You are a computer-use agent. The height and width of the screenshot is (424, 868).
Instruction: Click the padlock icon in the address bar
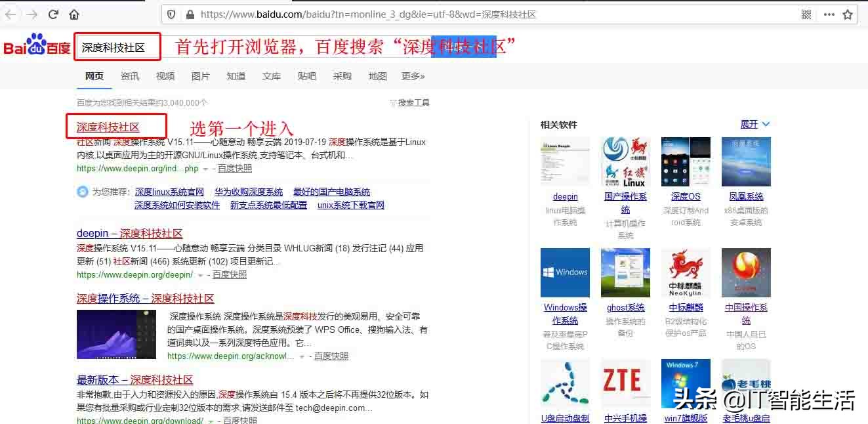[x=189, y=14]
